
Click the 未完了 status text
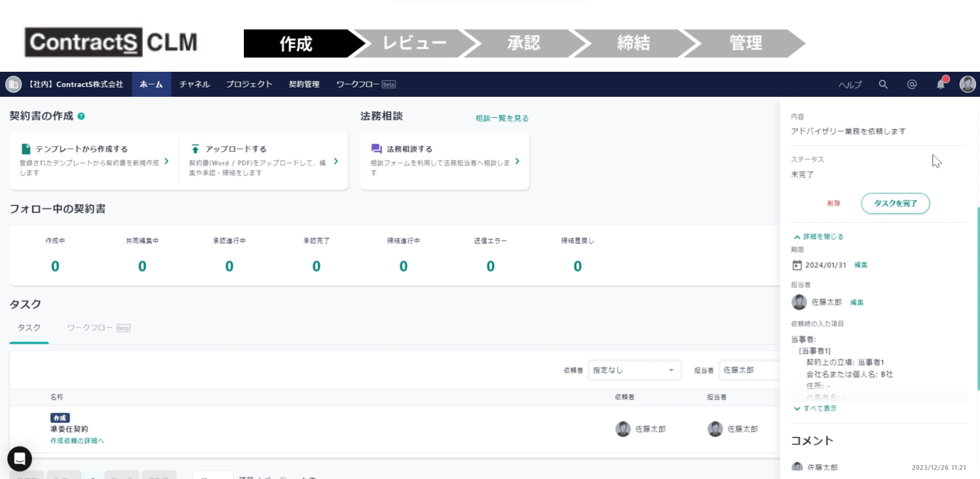point(802,175)
